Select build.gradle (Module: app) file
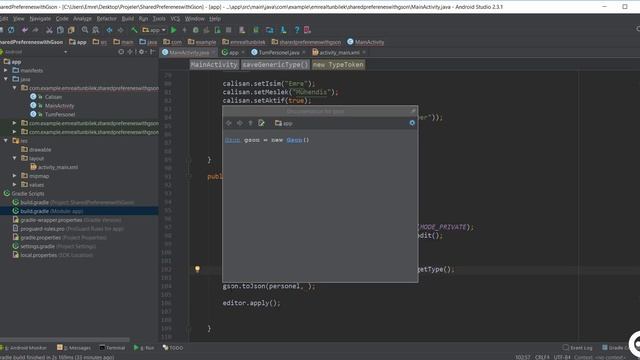The width and height of the screenshot is (640, 360). coord(51,211)
